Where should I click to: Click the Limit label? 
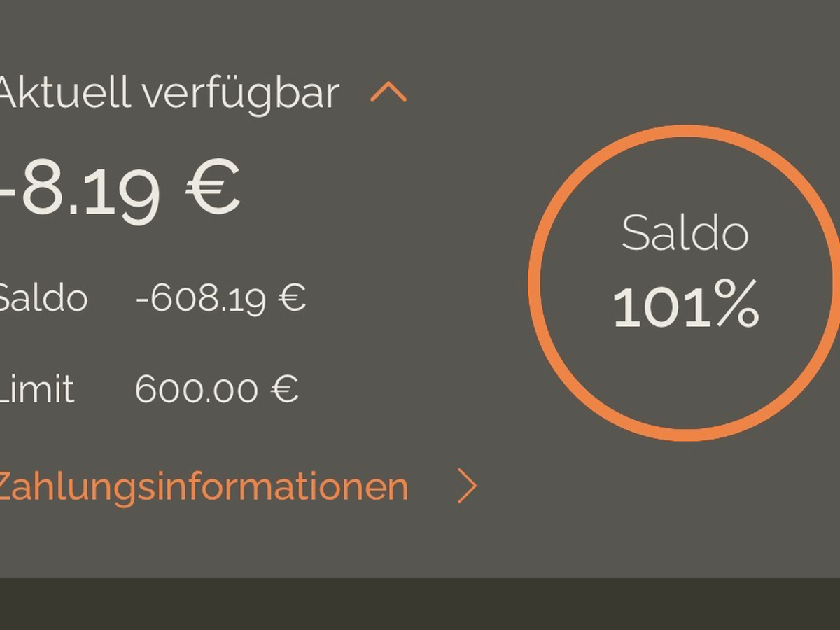click(36, 389)
